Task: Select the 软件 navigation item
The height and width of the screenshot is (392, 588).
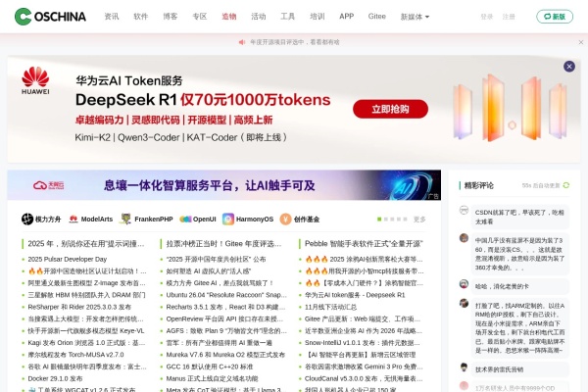Action: point(141,17)
